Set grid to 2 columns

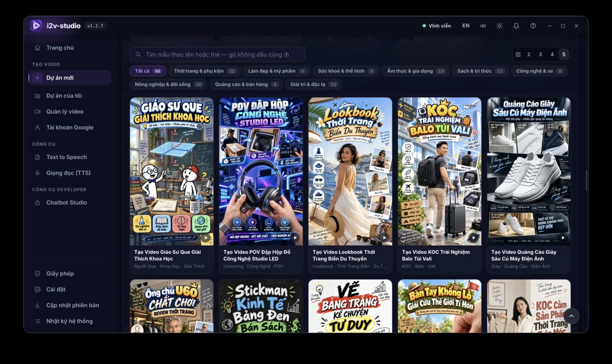[x=529, y=54]
